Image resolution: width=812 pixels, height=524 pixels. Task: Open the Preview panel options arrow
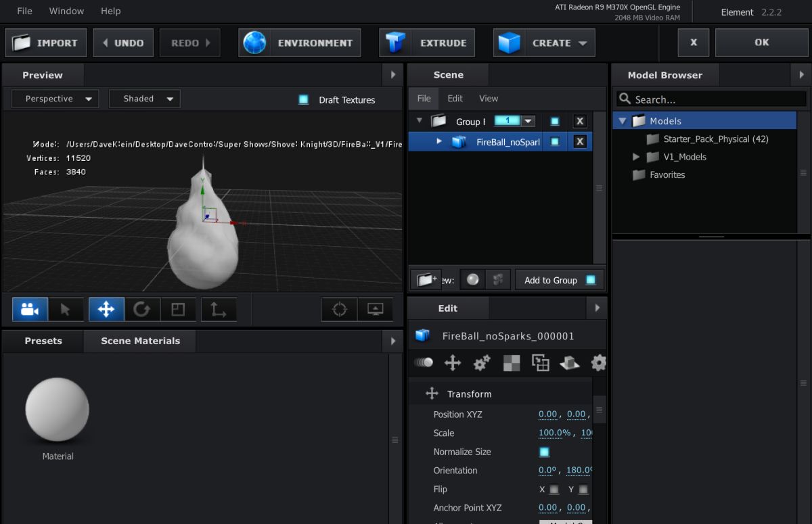tap(393, 75)
